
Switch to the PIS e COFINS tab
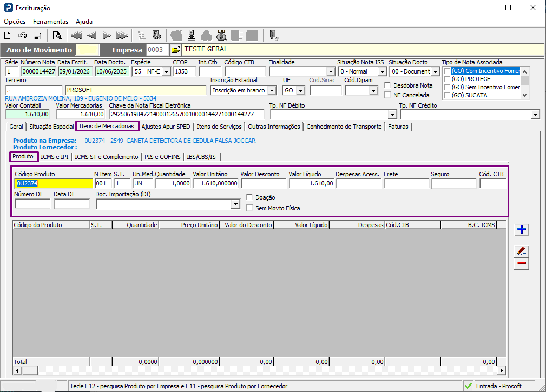point(162,157)
